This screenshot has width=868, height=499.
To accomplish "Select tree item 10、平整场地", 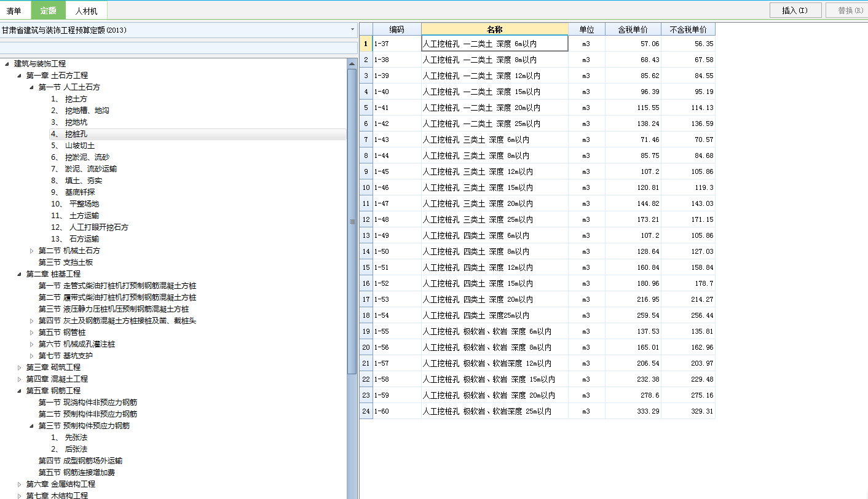I will click(x=75, y=204).
